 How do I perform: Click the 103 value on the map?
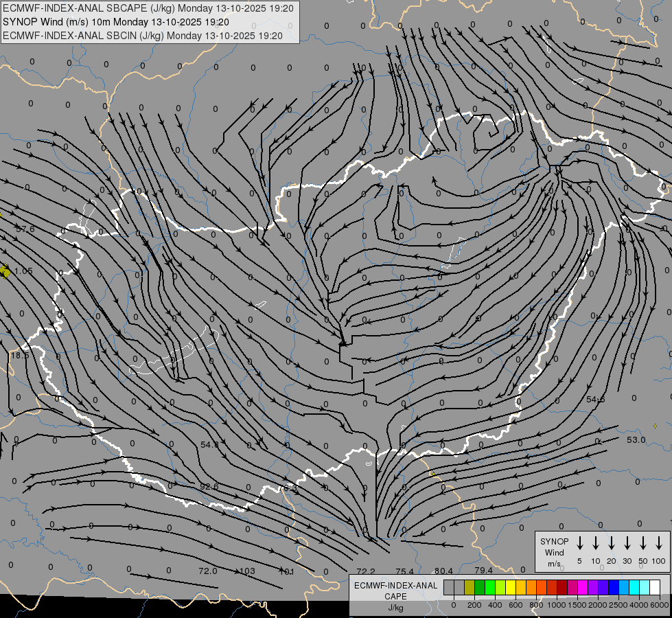pos(247,571)
